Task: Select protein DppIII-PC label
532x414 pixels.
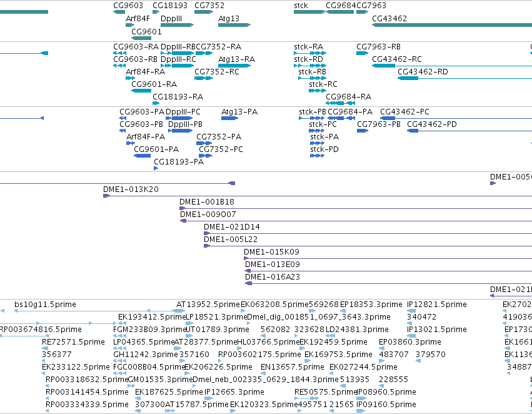Action: pos(183,112)
